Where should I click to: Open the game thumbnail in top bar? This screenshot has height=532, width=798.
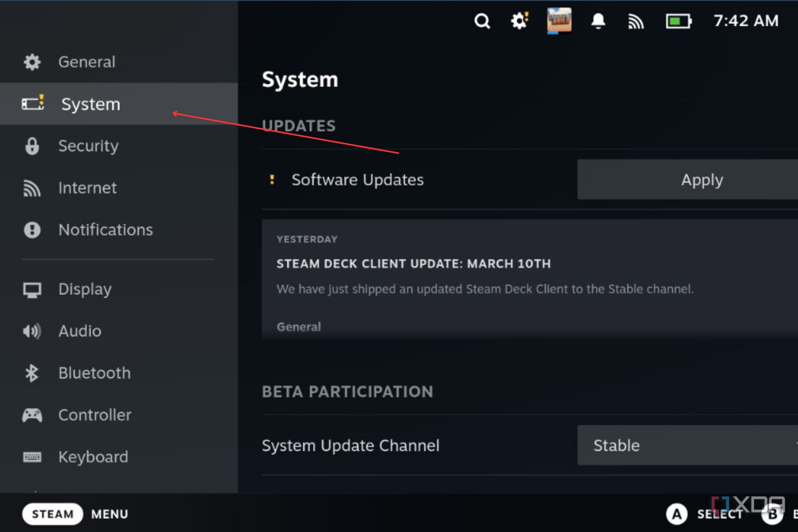[559, 21]
